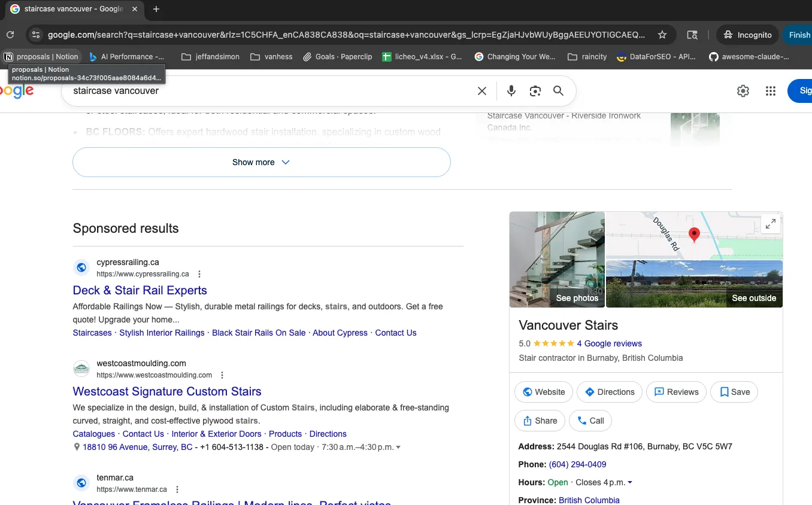
Task: Click in the staircase vancouver search field
Action: pos(269,91)
